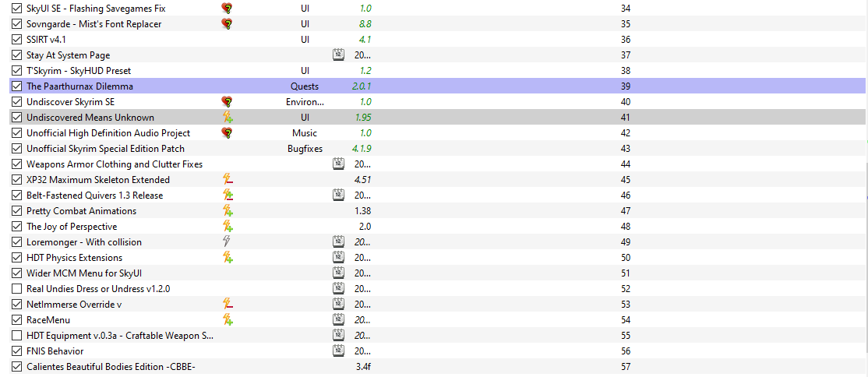
Task: Click version 2.0.1 of The Paarthurnax Dilemma
Action: pos(361,86)
